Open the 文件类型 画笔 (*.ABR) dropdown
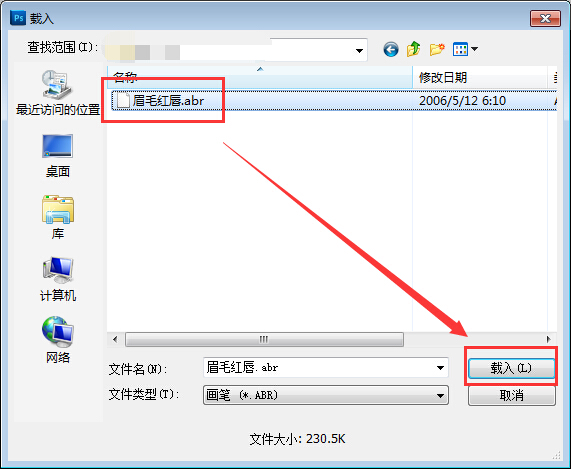 click(326, 395)
